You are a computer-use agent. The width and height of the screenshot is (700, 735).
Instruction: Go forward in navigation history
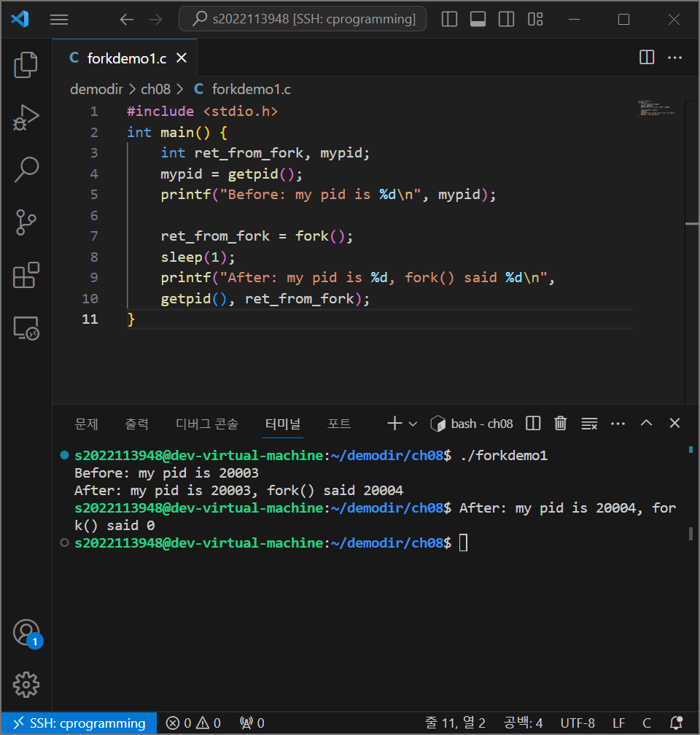pyautogui.click(x=155, y=20)
